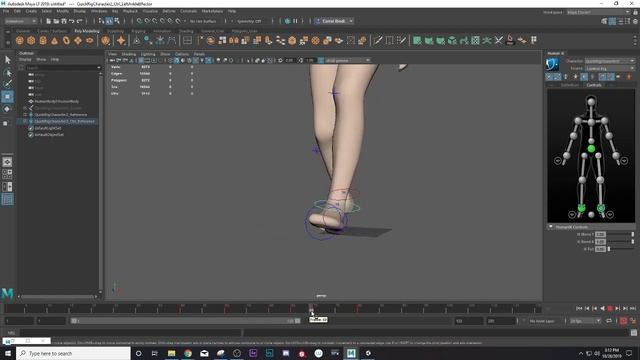Image resolution: width=640 pixels, height=360 pixels.
Task: Click the Maya home logo icon
Action: [7, 293]
